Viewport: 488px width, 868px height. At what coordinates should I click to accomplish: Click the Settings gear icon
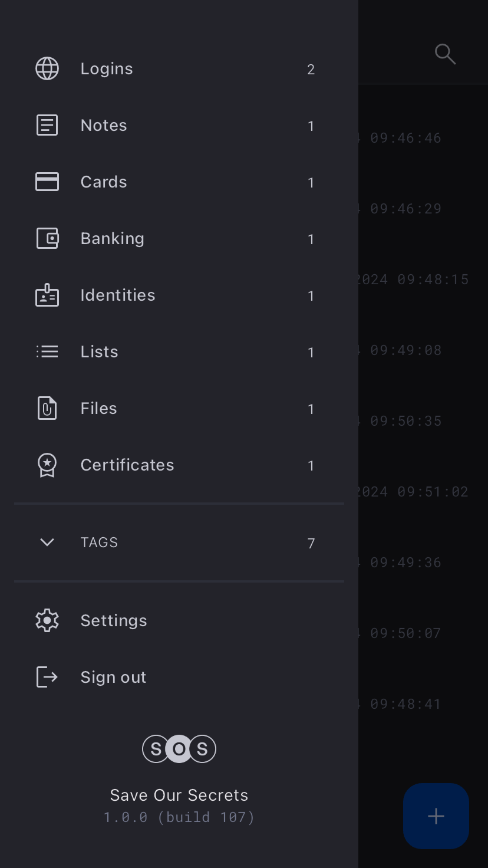point(47,621)
